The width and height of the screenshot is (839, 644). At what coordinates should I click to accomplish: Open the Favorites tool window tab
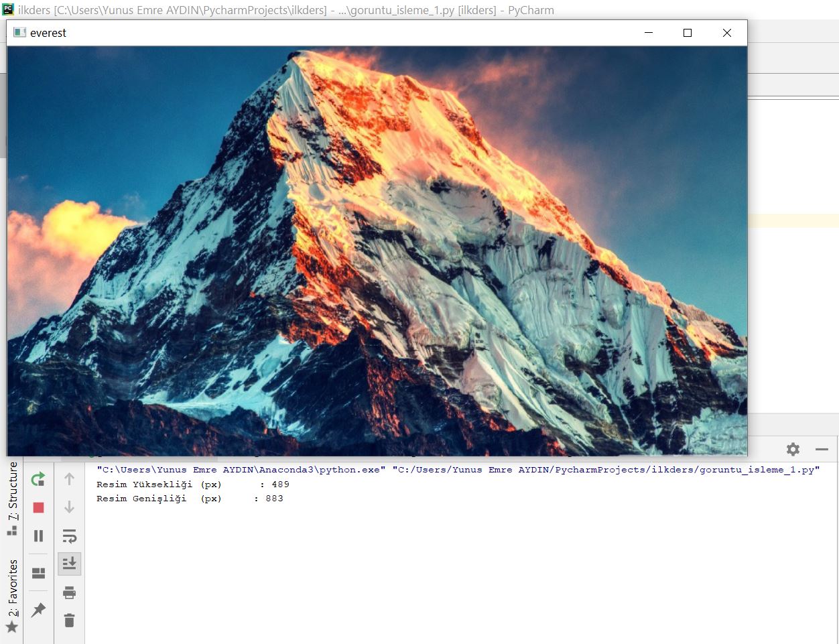click(x=12, y=596)
